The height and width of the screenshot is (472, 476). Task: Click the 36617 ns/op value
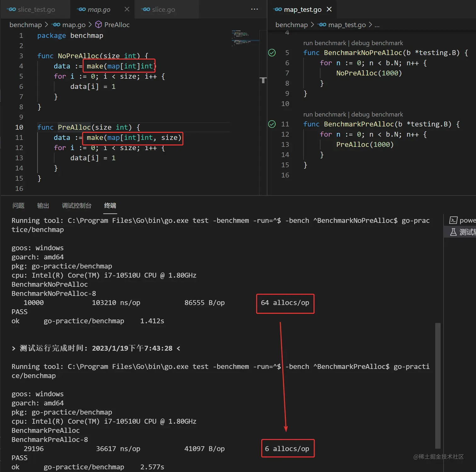118,449
